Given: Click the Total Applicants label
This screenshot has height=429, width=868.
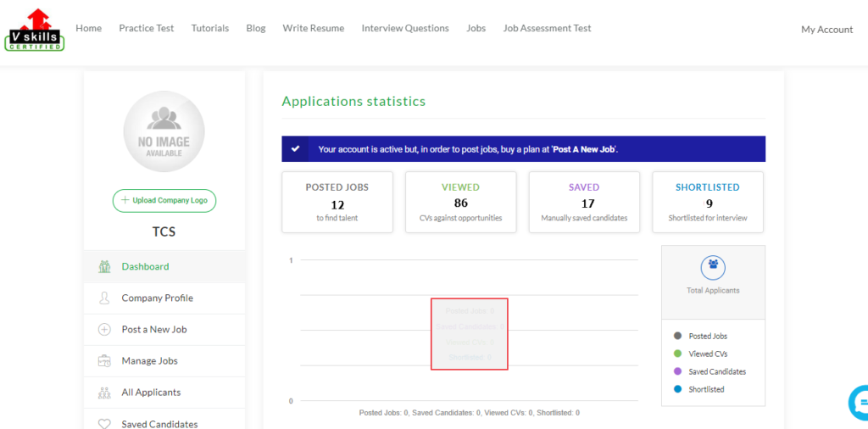Looking at the screenshot, I should [x=713, y=290].
